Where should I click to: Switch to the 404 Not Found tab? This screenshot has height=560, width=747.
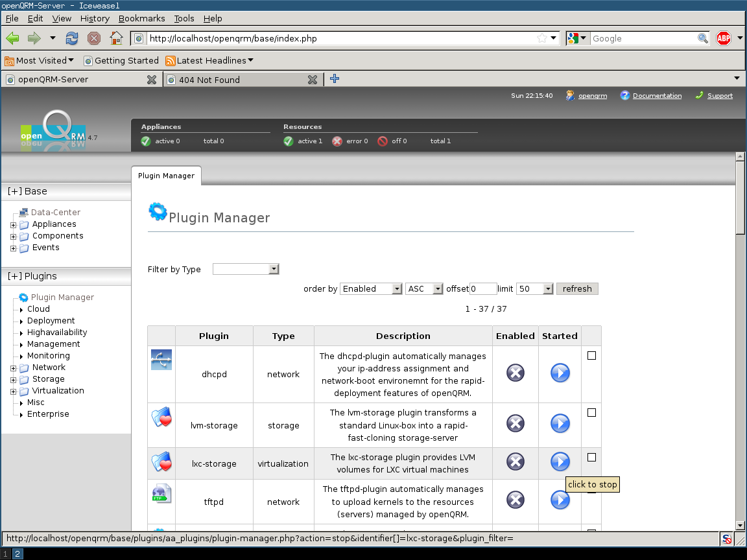click(x=243, y=80)
